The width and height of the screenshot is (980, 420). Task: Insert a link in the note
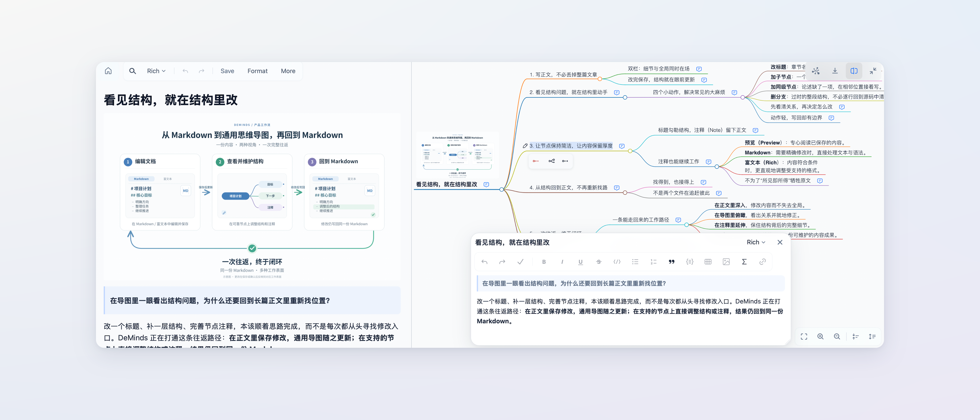(762, 262)
